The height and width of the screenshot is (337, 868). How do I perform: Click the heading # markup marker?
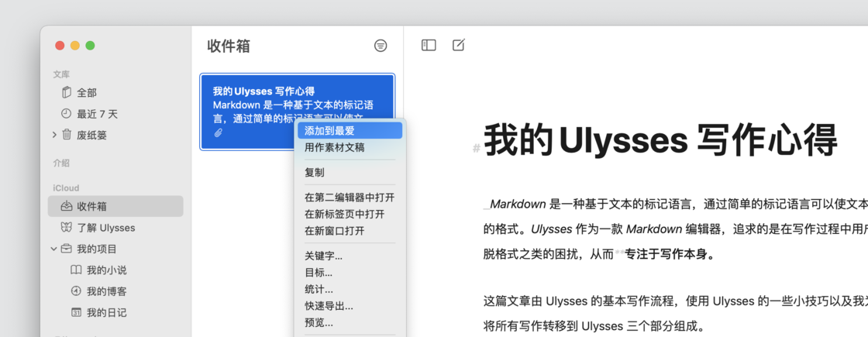[x=476, y=148]
